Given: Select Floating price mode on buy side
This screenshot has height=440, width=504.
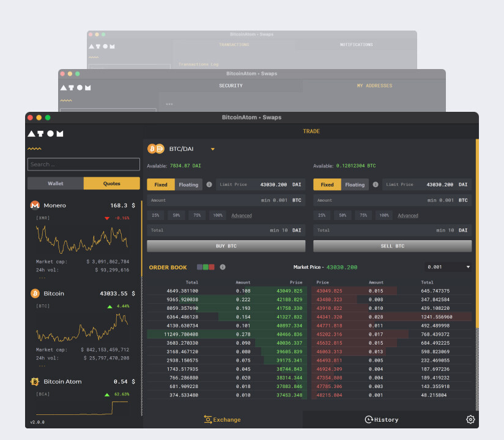Looking at the screenshot, I should (x=188, y=185).
